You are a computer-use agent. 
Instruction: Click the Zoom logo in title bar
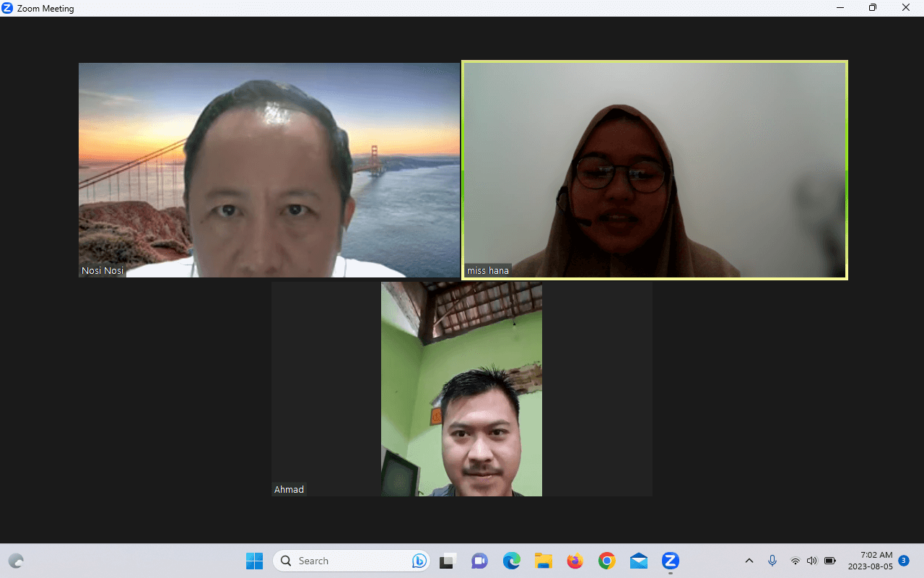coord(8,8)
